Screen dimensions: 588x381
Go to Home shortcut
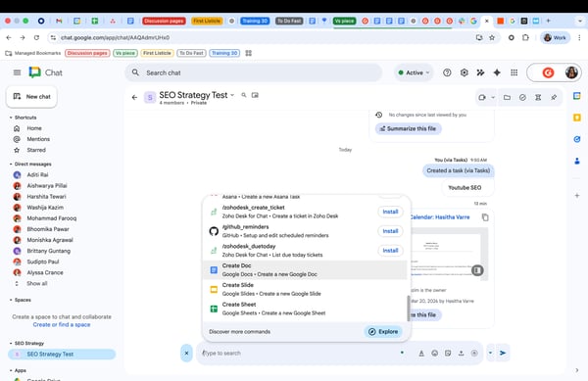tap(33, 128)
